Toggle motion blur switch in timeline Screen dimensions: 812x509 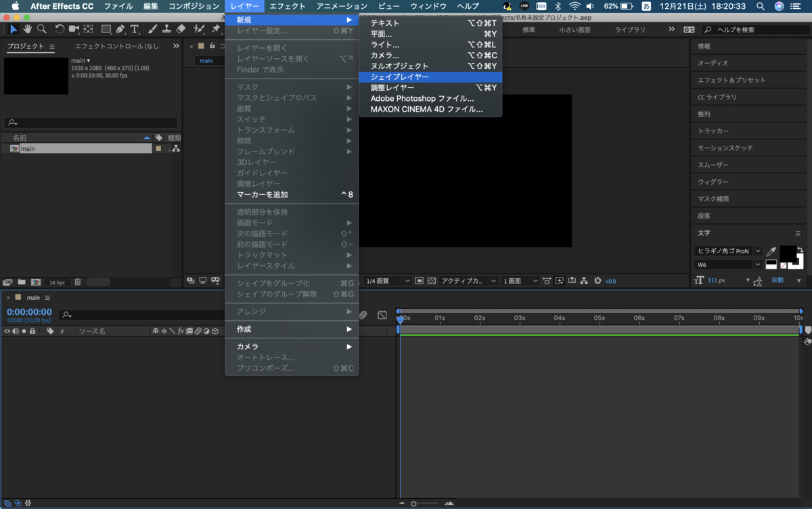click(x=363, y=315)
